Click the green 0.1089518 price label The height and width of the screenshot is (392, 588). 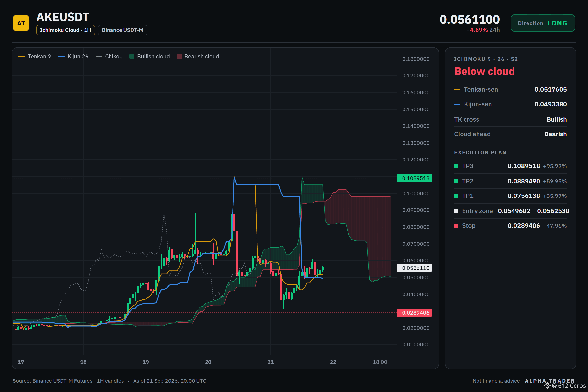click(x=415, y=178)
